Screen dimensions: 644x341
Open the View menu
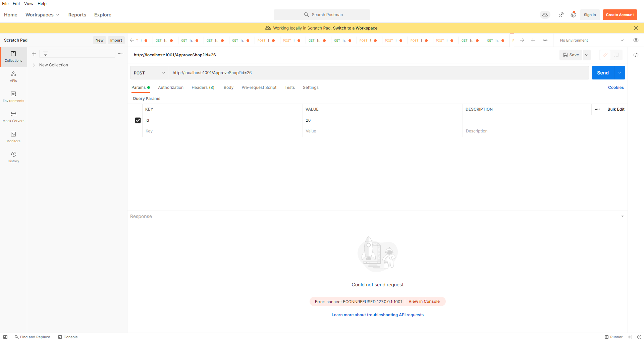pyautogui.click(x=29, y=4)
